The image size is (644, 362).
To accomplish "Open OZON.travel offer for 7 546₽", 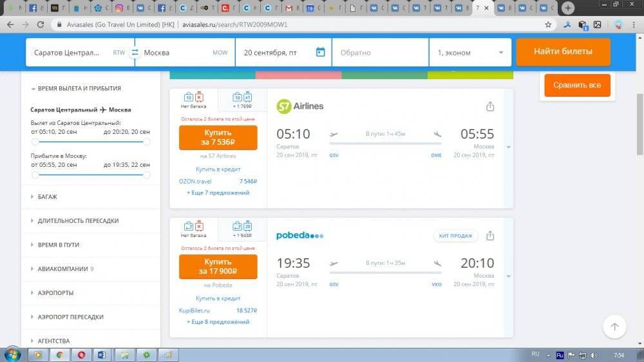I will (x=218, y=181).
